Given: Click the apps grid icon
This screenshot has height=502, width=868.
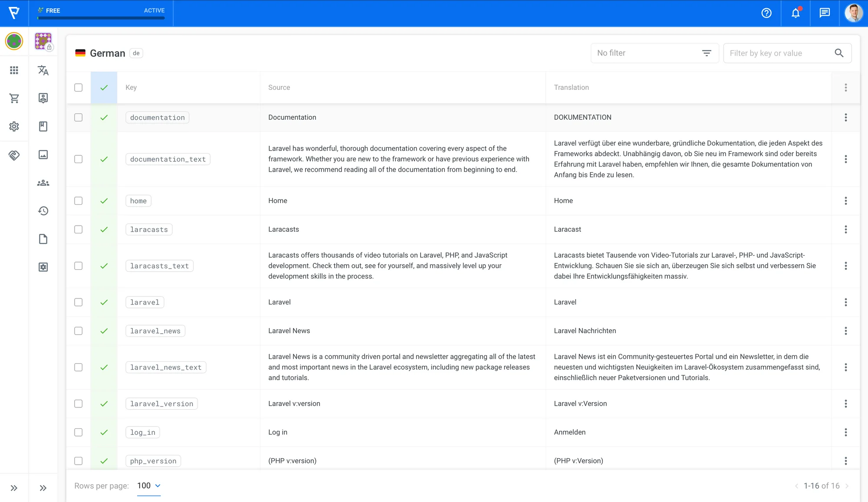Looking at the screenshot, I should point(14,70).
